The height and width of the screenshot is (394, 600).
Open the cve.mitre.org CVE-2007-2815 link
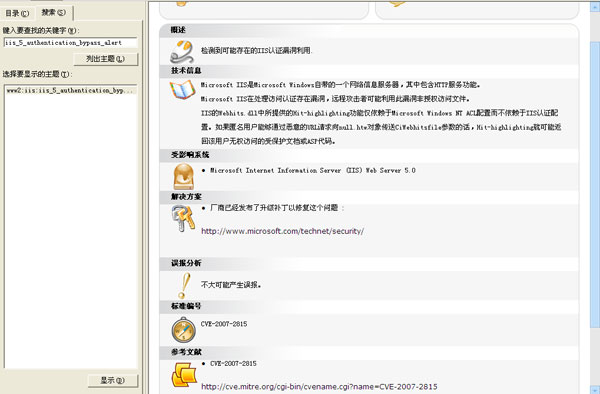tap(319, 386)
